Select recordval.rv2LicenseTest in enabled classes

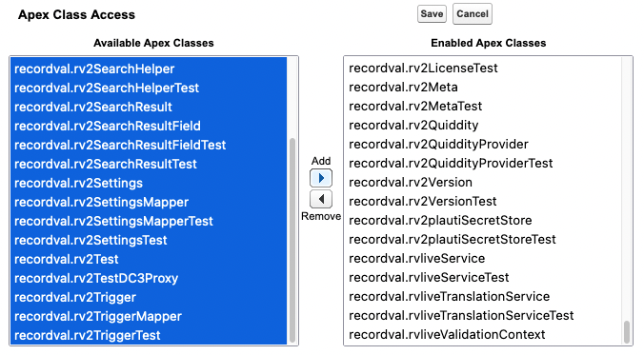point(483,68)
